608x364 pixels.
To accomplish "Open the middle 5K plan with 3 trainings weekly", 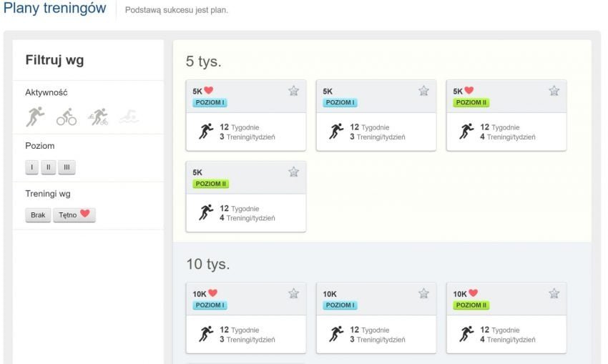I will point(376,132).
